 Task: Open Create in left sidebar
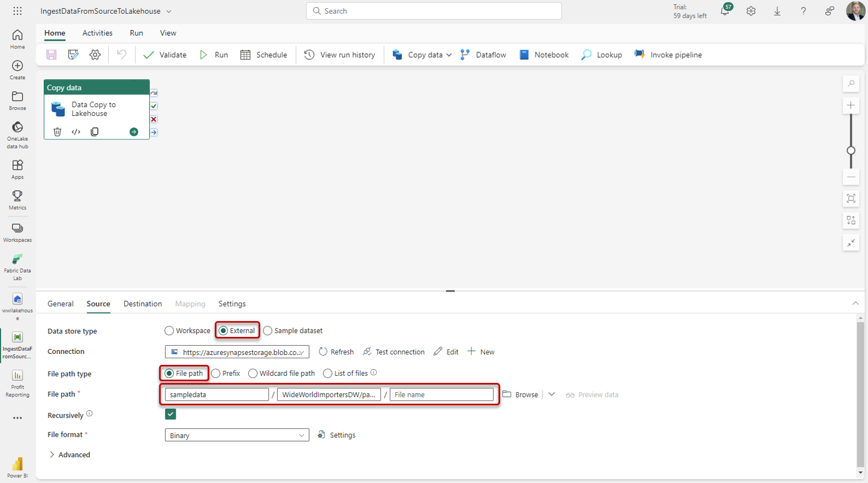[x=18, y=70]
